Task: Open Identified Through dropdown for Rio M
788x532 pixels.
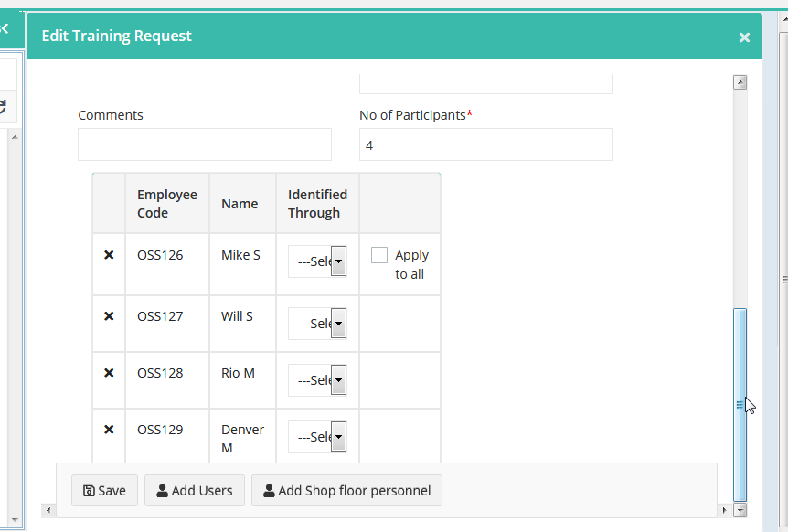Action: pos(317,380)
